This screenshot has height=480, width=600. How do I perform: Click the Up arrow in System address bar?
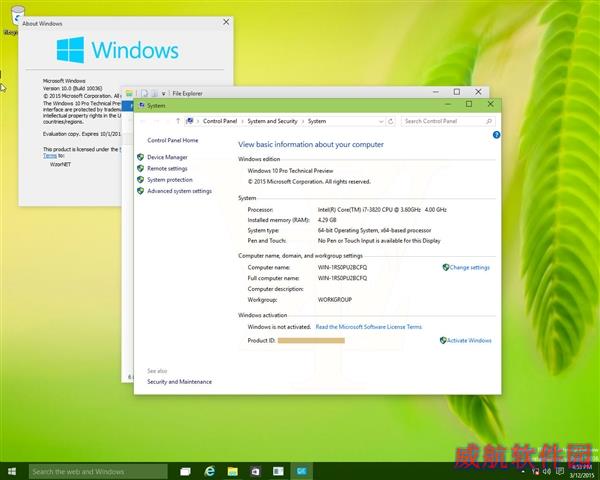(x=178, y=121)
